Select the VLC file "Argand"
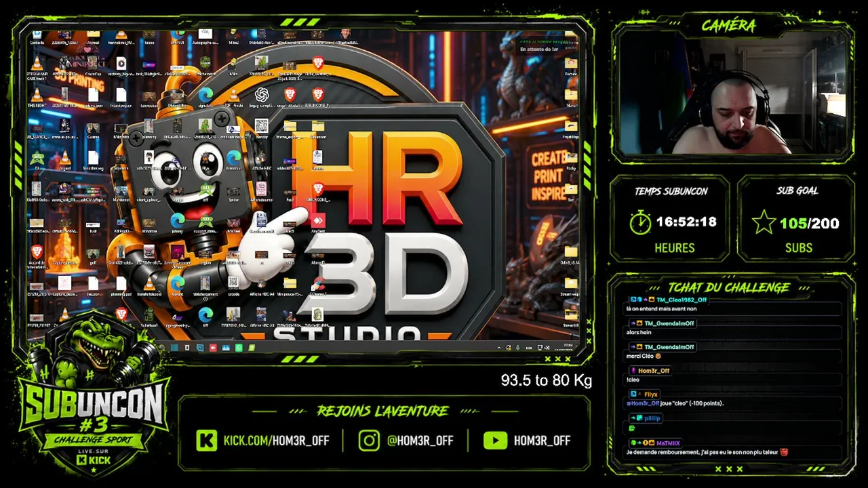Image resolution: width=868 pixels, height=488 pixels. point(65,160)
